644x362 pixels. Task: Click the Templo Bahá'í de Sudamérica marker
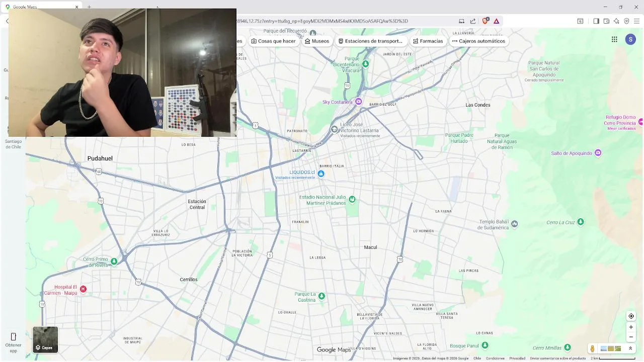(x=514, y=224)
